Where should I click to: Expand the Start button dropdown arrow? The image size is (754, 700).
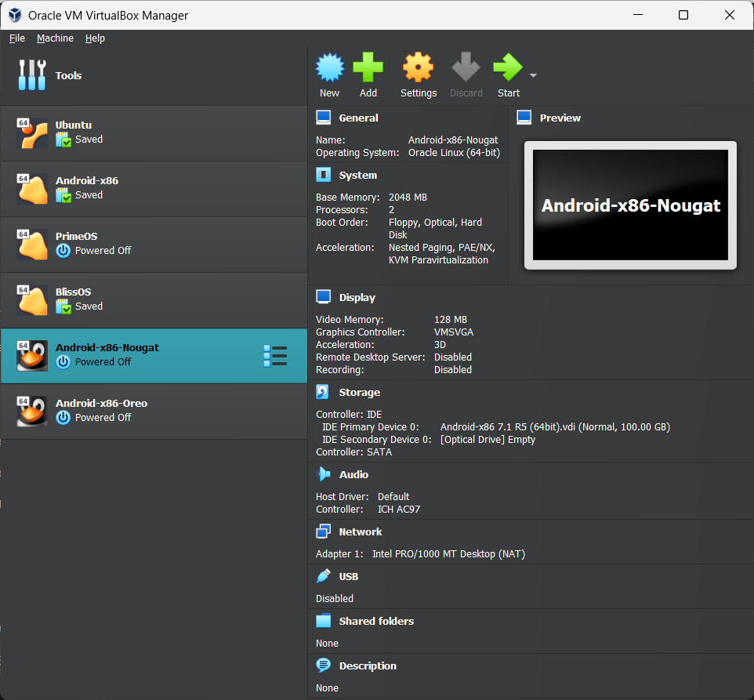tap(533, 75)
